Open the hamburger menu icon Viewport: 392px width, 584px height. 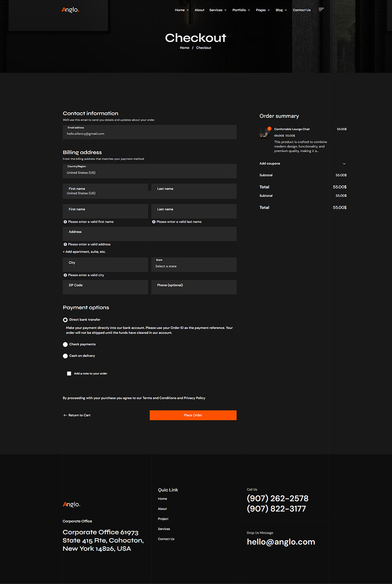(x=321, y=10)
